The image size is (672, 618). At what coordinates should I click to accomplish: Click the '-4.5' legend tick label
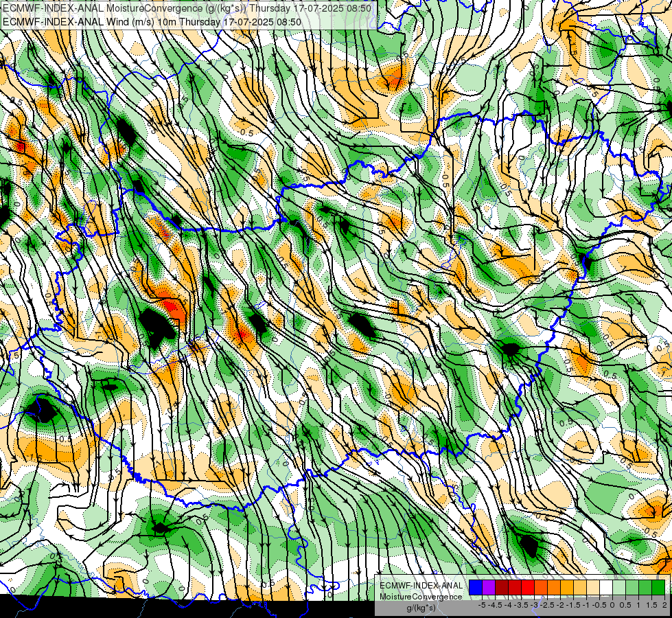495,605
